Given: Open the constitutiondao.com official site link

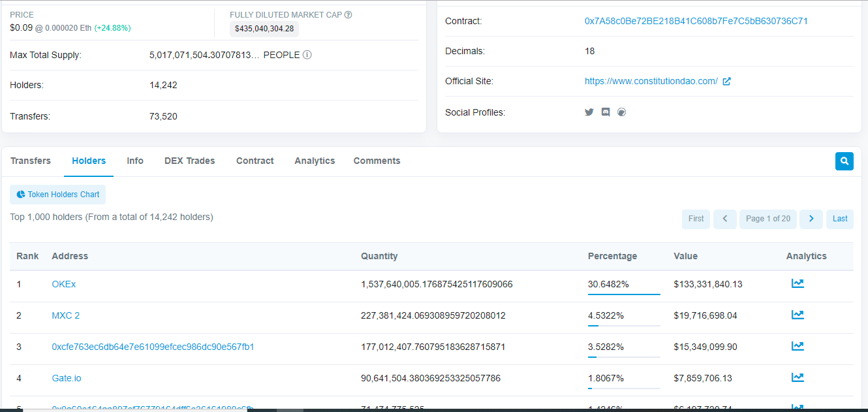Looking at the screenshot, I should pos(651,82).
